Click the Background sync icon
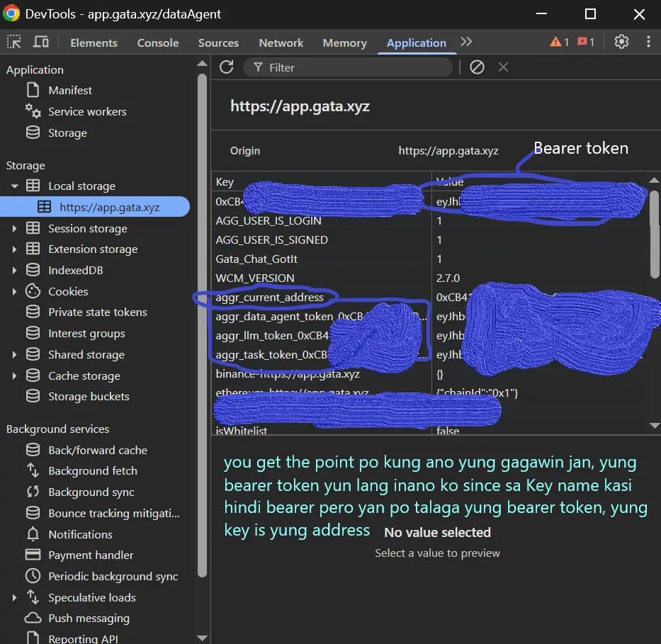661x644 pixels. coord(33,492)
